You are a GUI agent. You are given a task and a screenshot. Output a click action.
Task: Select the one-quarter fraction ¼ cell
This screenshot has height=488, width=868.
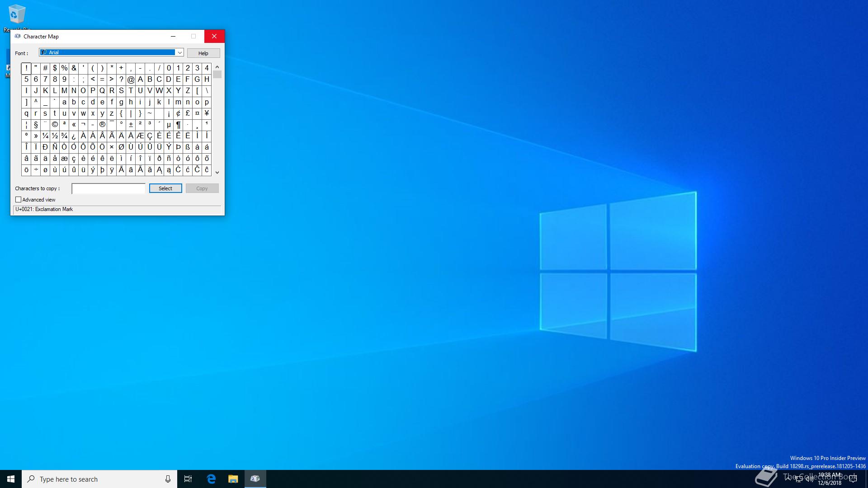pos(45,136)
